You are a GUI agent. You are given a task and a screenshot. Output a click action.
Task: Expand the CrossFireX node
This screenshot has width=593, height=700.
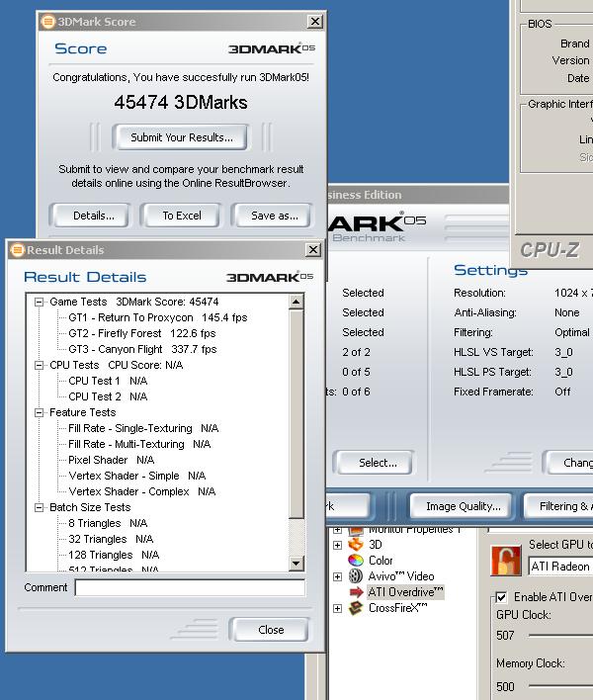click(338, 608)
